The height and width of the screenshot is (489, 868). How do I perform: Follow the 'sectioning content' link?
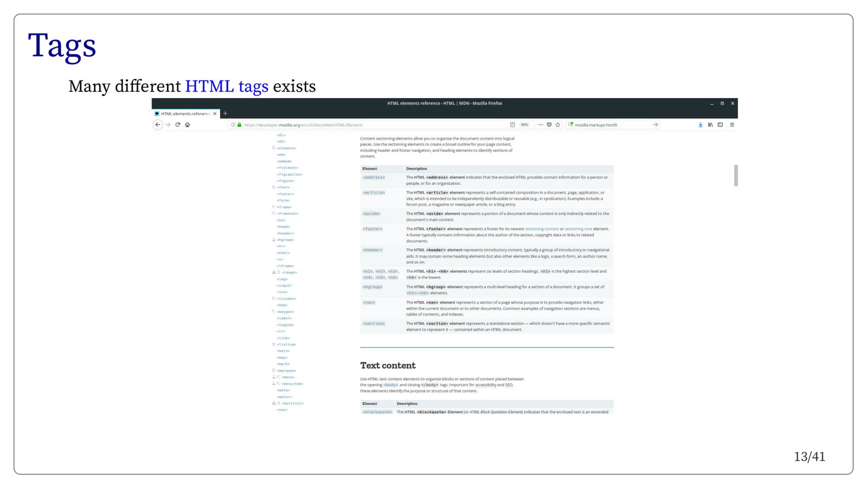[x=541, y=229]
